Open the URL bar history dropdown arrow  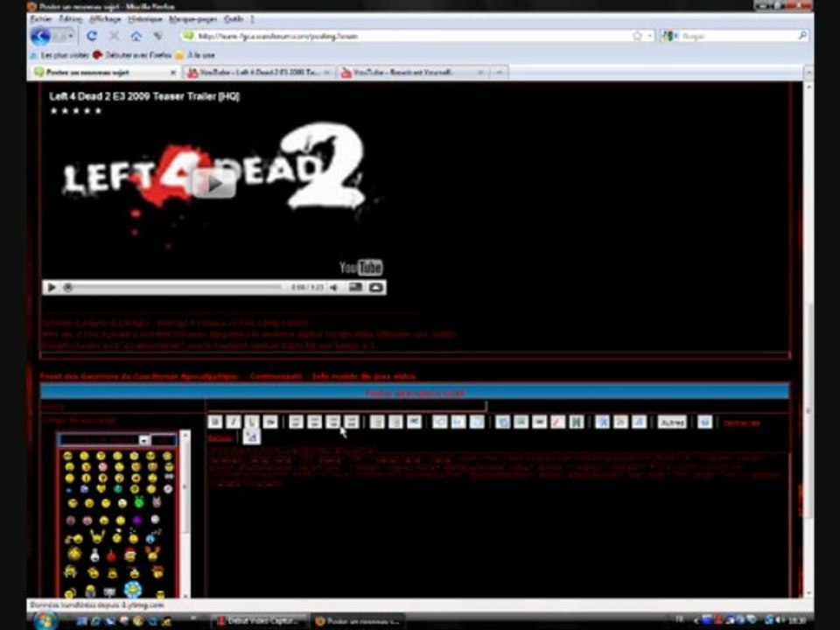click(x=650, y=36)
